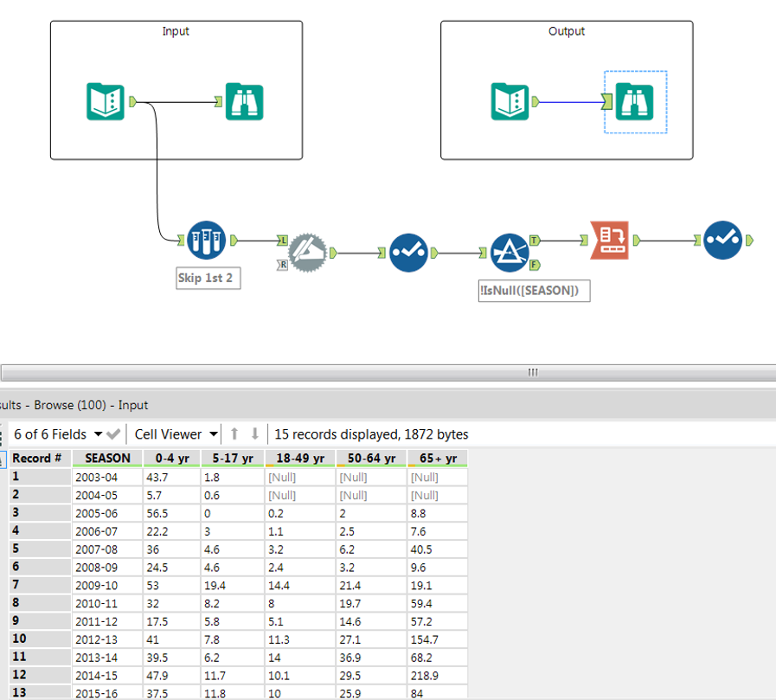Click the 50-64 yr cell 36.9
Image resolution: width=776 pixels, height=700 pixels.
point(371,658)
